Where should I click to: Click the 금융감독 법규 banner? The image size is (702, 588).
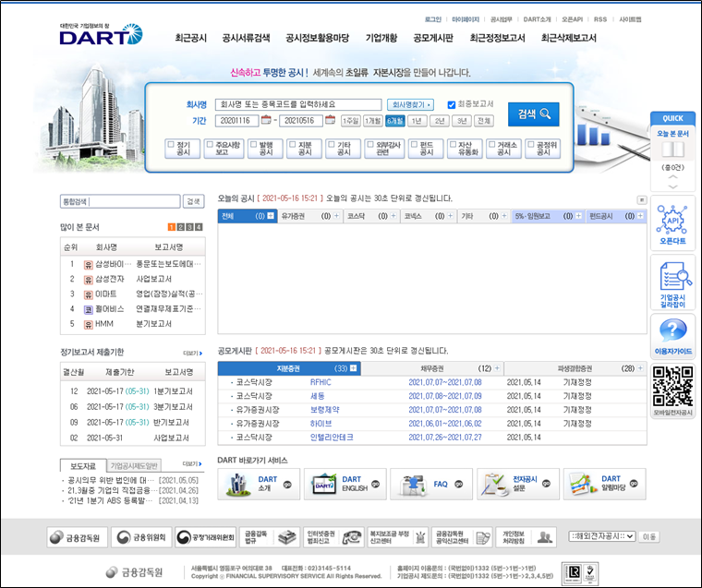pyautogui.click(x=270, y=537)
